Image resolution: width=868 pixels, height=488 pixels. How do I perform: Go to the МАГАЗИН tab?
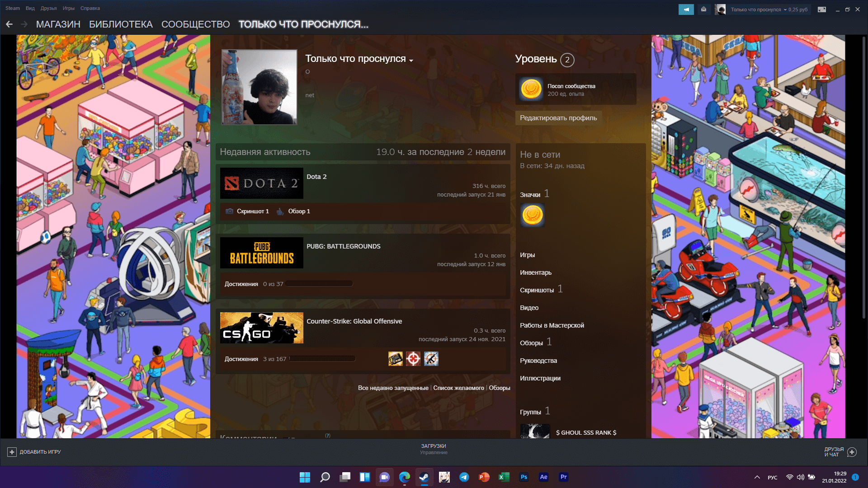pos(58,24)
